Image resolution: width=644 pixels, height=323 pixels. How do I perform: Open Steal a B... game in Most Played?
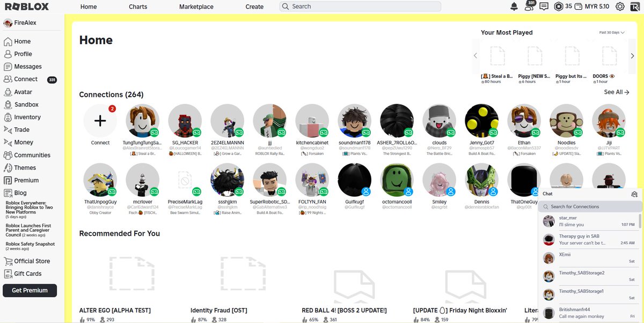[497, 61]
